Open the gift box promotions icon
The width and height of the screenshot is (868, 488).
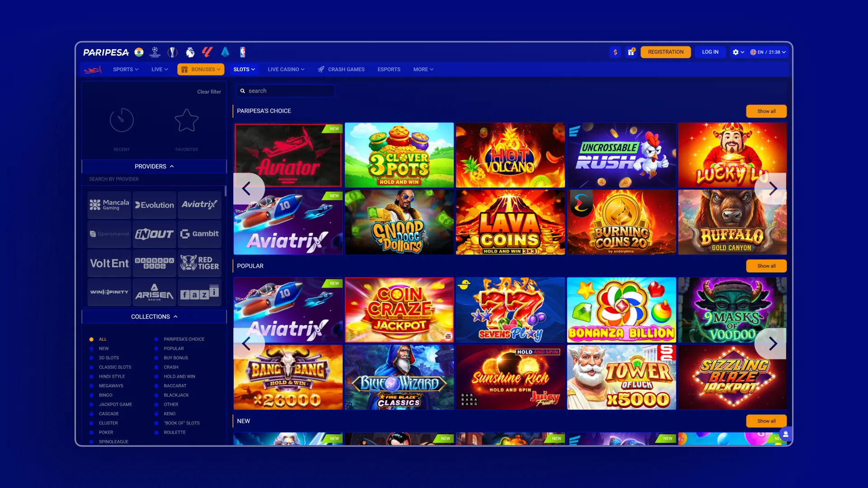tap(631, 52)
